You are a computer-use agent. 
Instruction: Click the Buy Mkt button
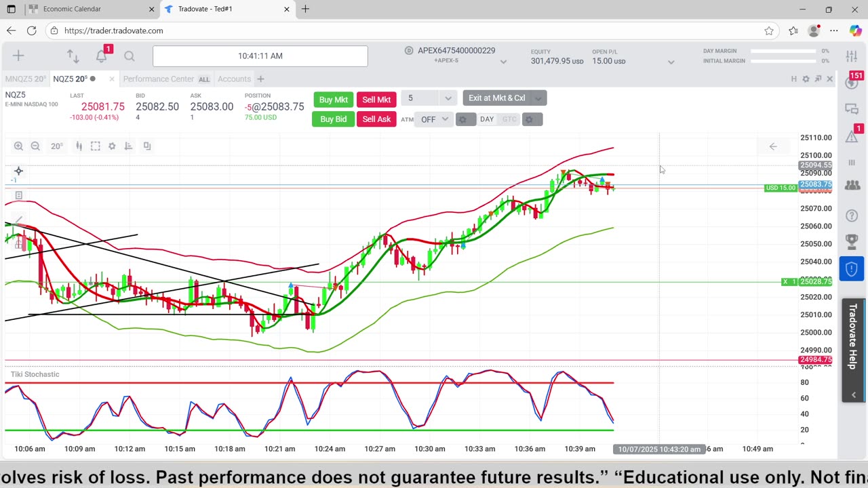333,100
